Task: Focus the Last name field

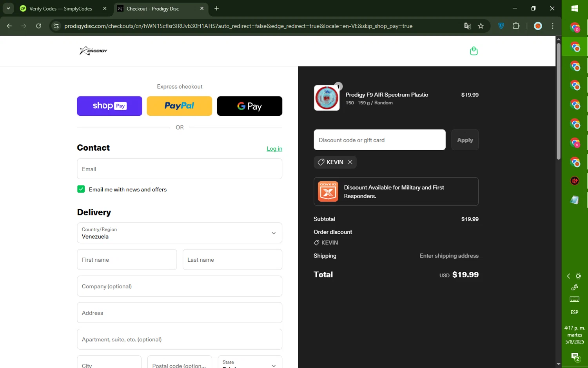Action: pos(232,260)
